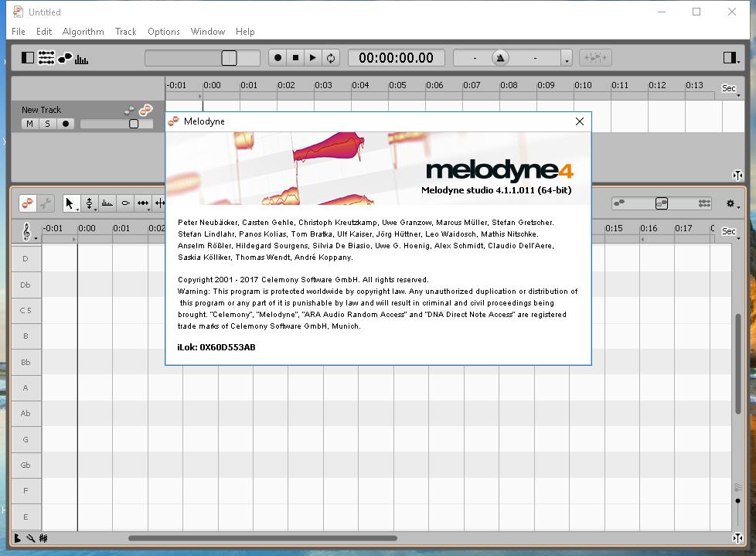Click the auto-stretch blobs button in transport
This screenshot has height=556, width=756.
595,58
